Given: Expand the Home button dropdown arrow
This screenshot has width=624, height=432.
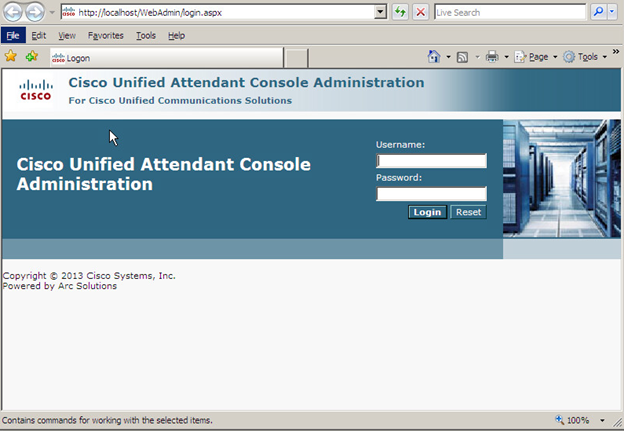Looking at the screenshot, I should point(448,57).
